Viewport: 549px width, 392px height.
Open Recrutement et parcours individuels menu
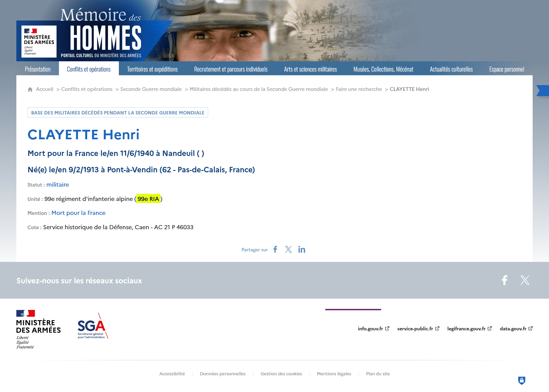coord(231,69)
